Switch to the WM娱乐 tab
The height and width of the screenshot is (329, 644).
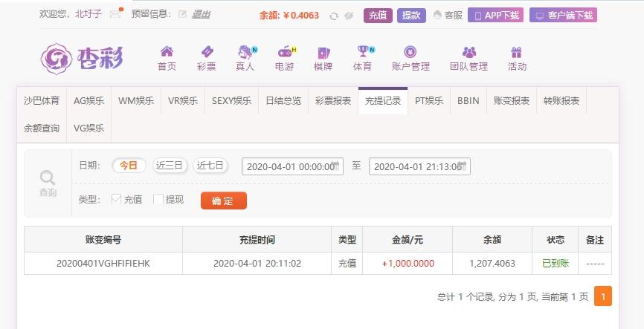(x=136, y=101)
